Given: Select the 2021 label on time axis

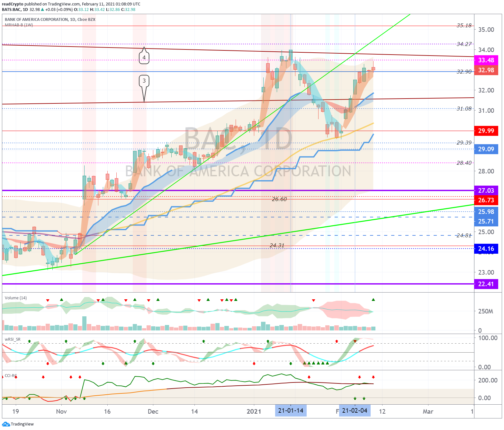Looking at the screenshot, I should point(254,411).
